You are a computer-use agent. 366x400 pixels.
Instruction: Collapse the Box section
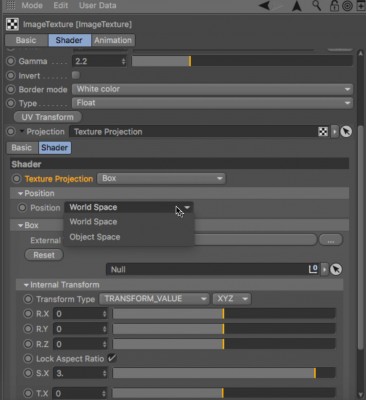pyautogui.click(x=21, y=226)
